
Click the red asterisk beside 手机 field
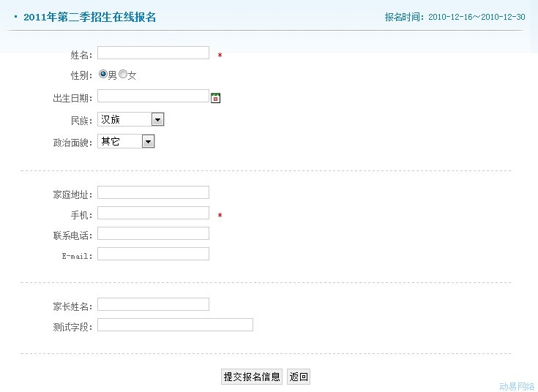click(220, 216)
